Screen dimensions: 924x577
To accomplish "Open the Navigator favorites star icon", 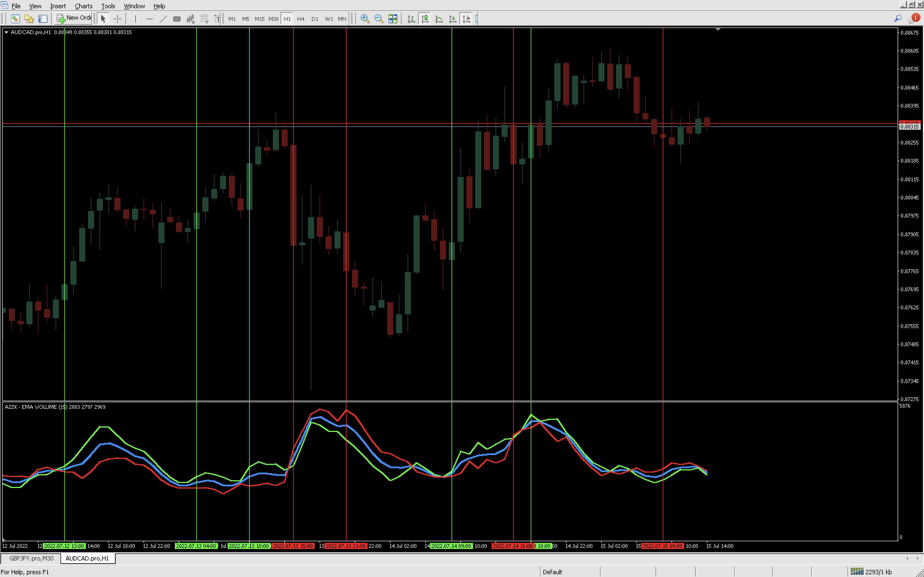I will (x=29, y=19).
